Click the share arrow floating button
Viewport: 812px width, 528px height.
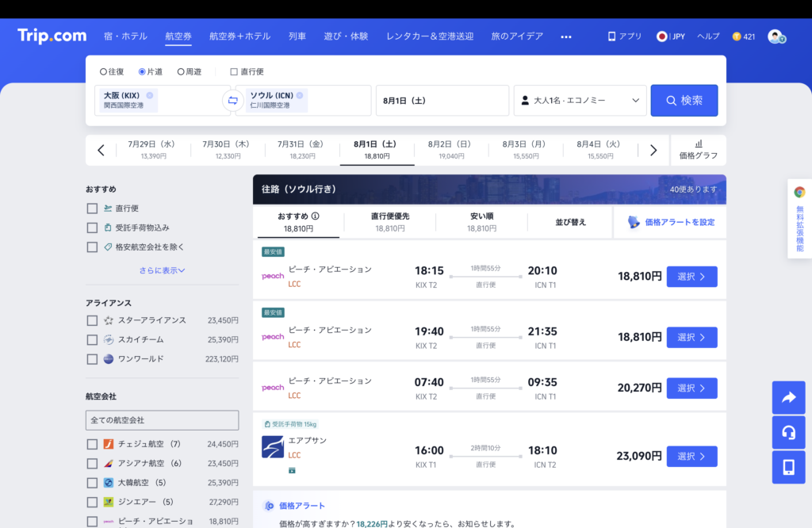point(788,398)
